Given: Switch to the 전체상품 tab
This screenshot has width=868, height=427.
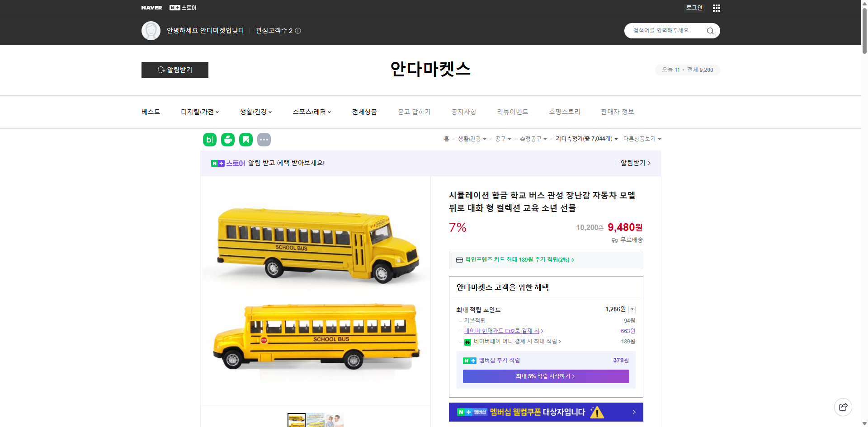Looking at the screenshot, I should coord(364,112).
